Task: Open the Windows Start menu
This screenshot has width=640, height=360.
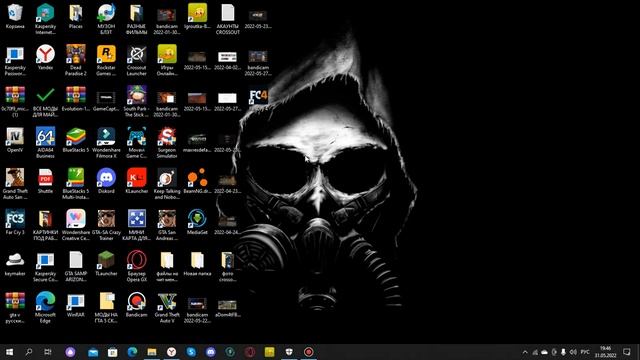Action: (9, 352)
